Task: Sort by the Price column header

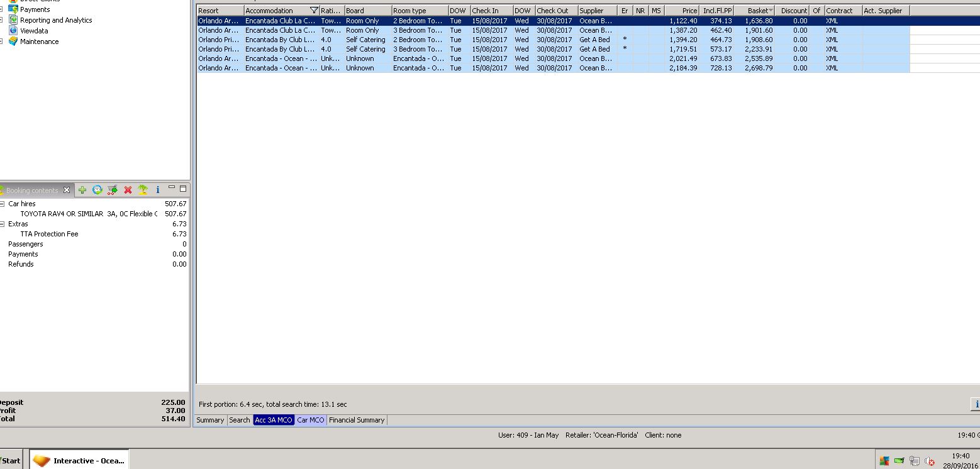Action: click(x=682, y=11)
